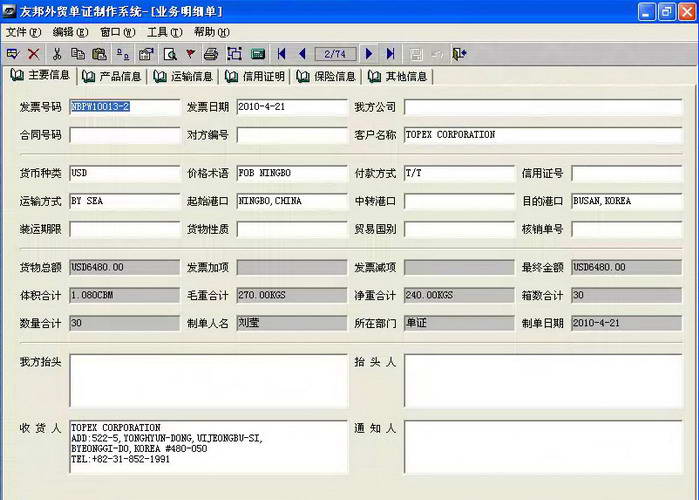Open the 编辑(E) menu
The height and width of the screenshot is (500, 699).
(70, 32)
